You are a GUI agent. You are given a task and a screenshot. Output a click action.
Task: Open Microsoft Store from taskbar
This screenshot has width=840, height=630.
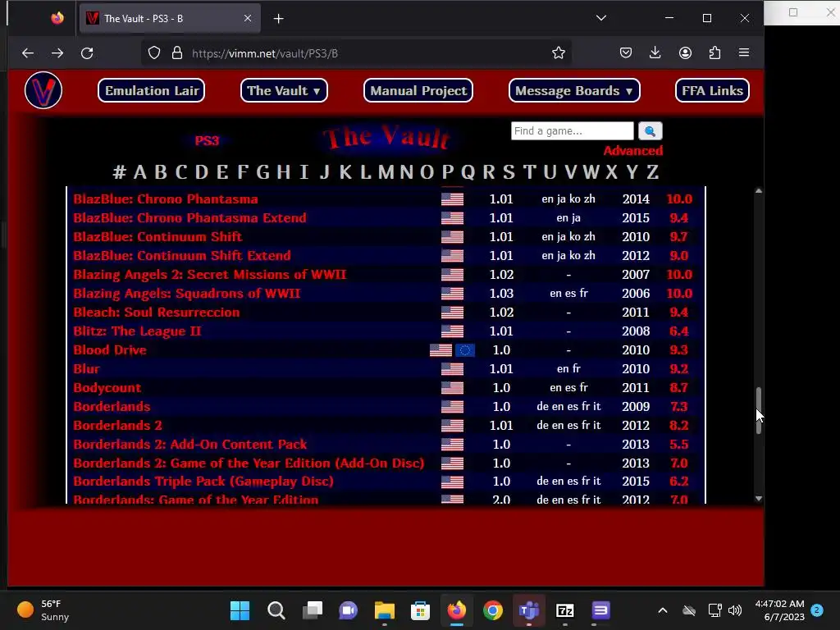click(x=421, y=610)
